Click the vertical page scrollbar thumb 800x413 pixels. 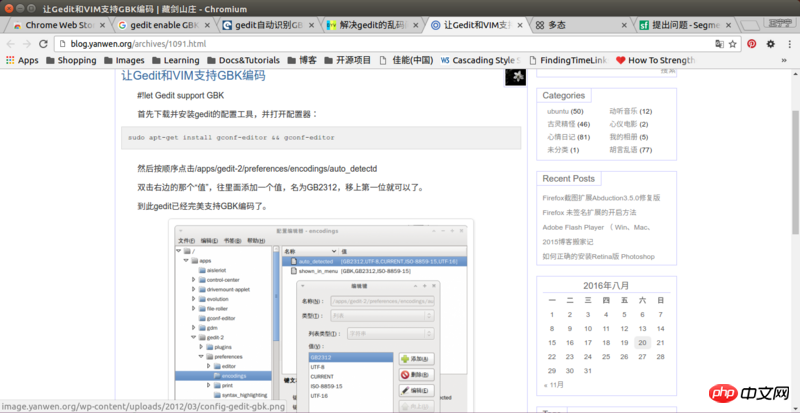pyautogui.click(x=795, y=171)
